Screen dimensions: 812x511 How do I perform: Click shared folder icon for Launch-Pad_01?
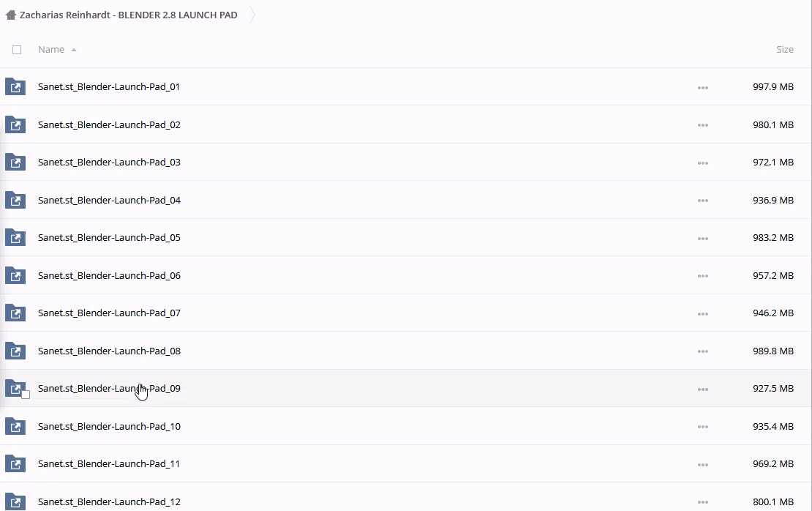15,86
